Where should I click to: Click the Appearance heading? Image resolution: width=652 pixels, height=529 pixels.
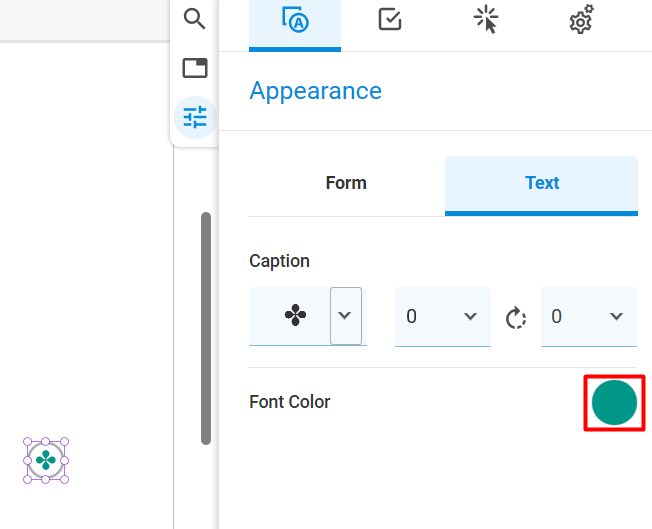[316, 91]
